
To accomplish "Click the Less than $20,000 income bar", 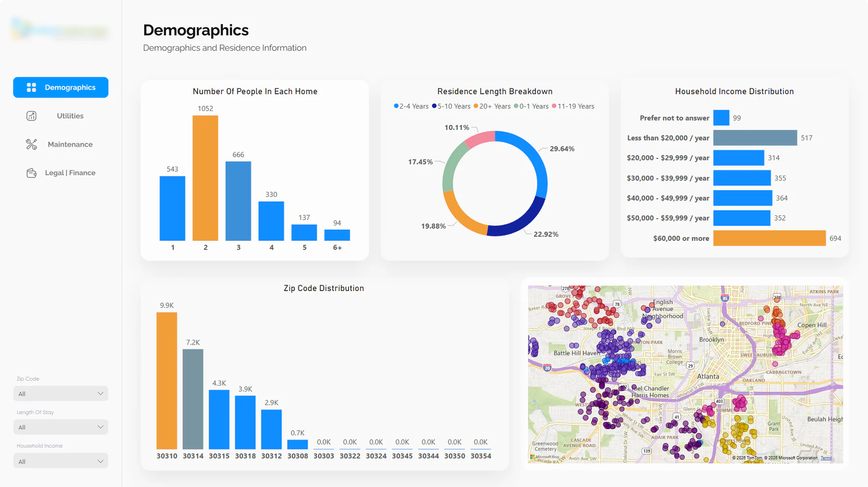I will coord(755,138).
